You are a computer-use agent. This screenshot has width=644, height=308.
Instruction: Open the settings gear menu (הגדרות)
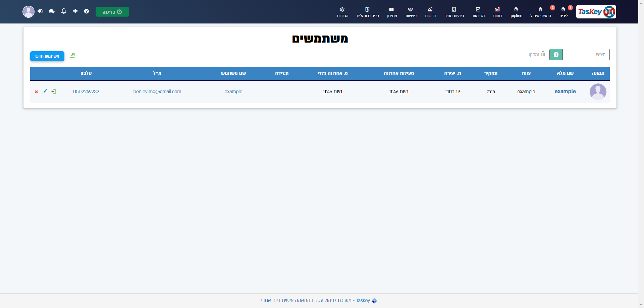(342, 12)
